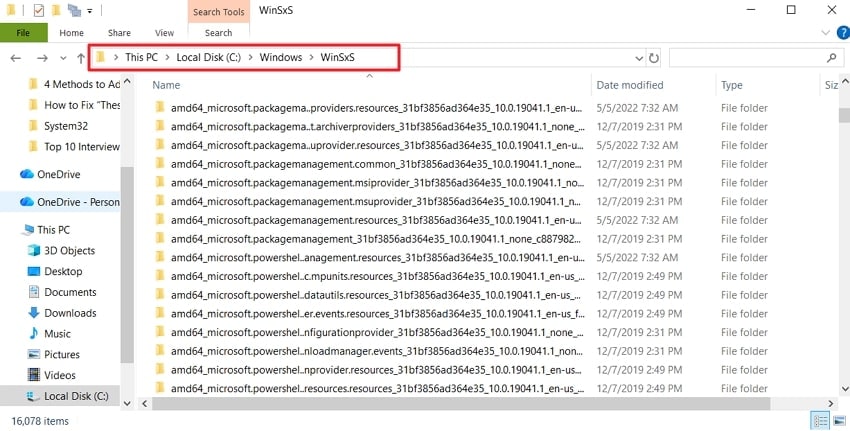Click Local Disk (C:) in the address bar
Screen dimensions: 850x431
point(209,57)
